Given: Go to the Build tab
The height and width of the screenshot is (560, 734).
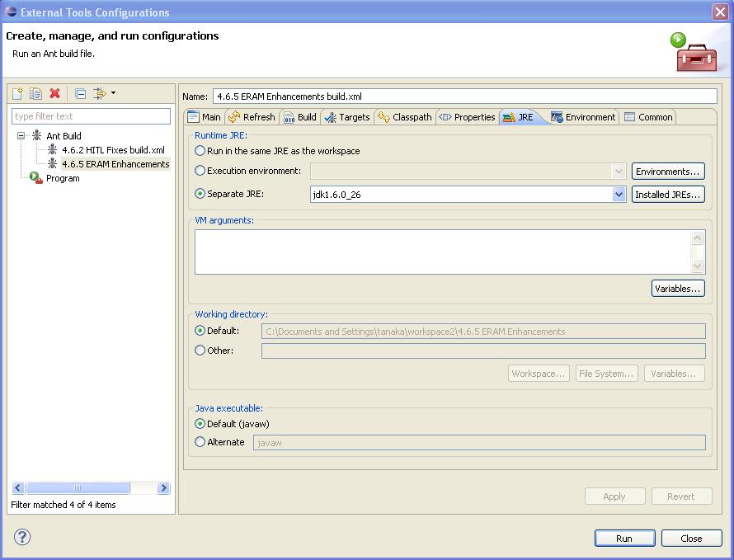Looking at the screenshot, I should [300, 117].
